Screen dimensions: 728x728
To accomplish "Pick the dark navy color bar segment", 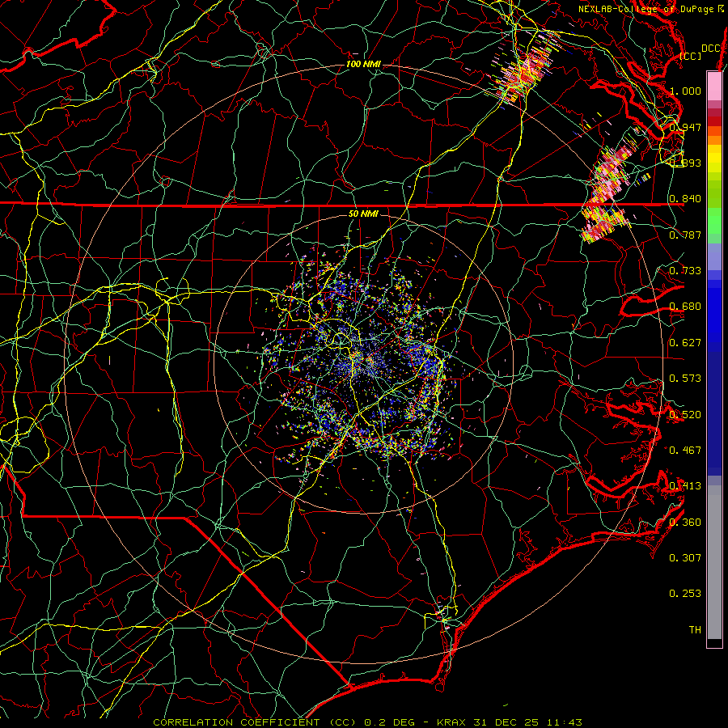I will pyautogui.click(x=714, y=411).
